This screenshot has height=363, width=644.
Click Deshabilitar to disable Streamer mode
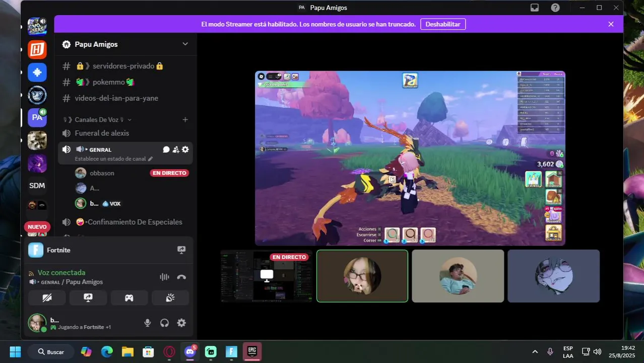click(443, 24)
